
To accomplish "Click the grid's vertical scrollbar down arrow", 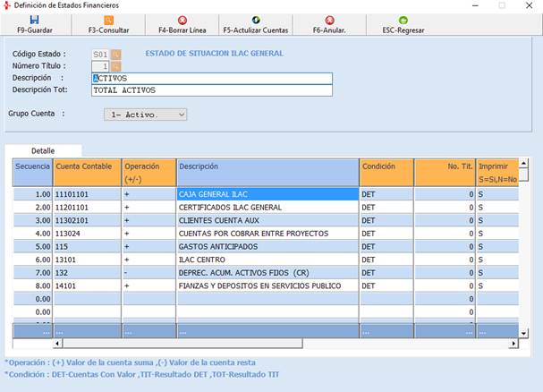I will tap(522, 331).
